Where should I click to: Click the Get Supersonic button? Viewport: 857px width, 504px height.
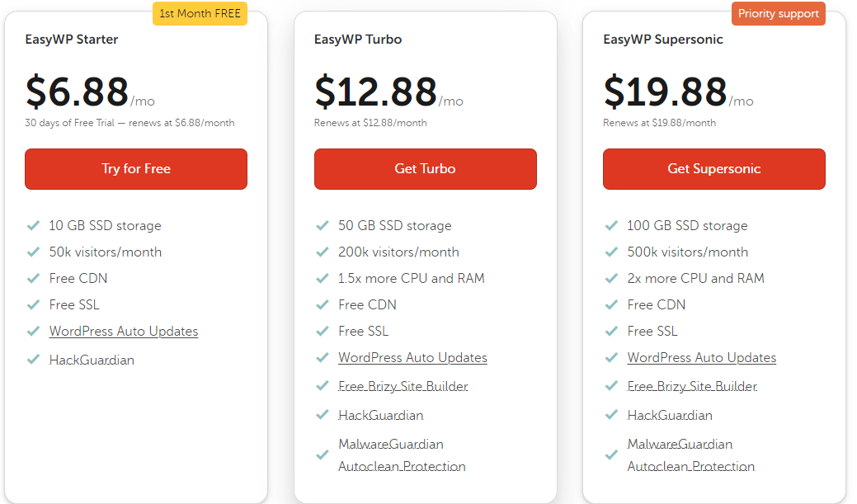pos(713,168)
